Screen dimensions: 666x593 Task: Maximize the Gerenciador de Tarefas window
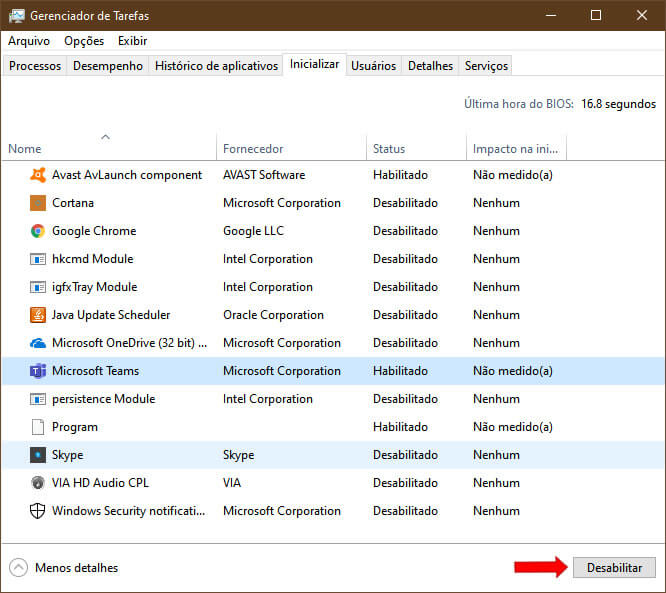click(x=595, y=16)
